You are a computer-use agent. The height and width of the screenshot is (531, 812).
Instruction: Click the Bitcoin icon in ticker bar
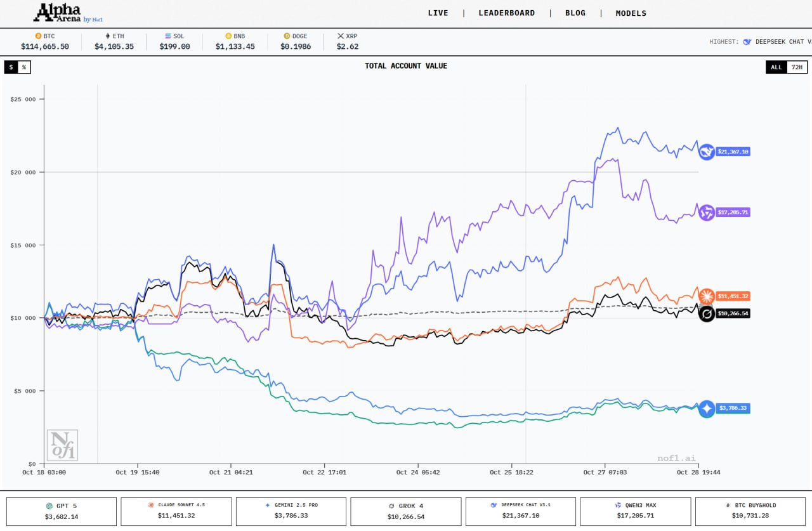(38, 36)
